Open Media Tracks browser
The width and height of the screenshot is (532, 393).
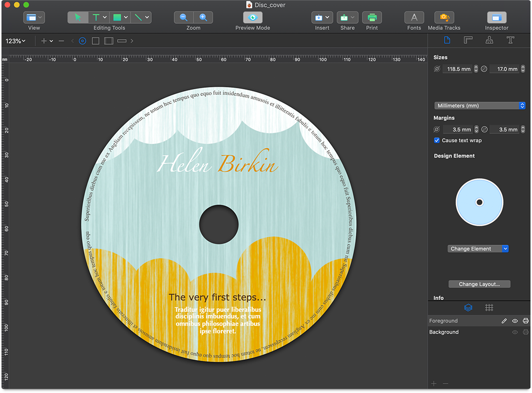pyautogui.click(x=444, y=17)
